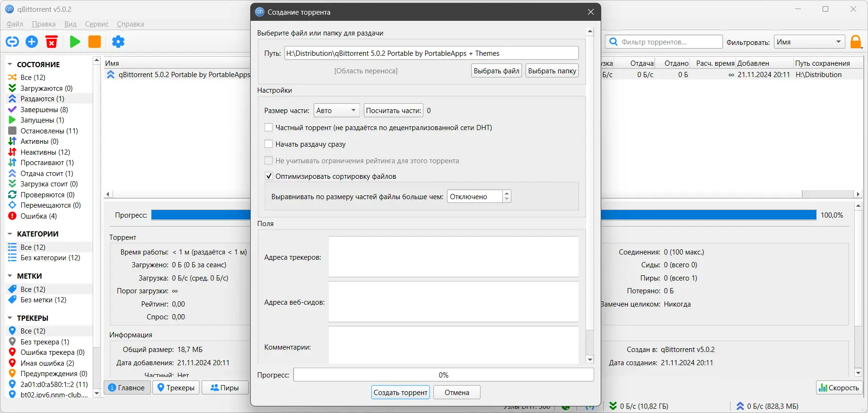Click the orange lock icon
The width and height of the screenshot is (868, 413).
pyautogui.click(x=856, y=42)
